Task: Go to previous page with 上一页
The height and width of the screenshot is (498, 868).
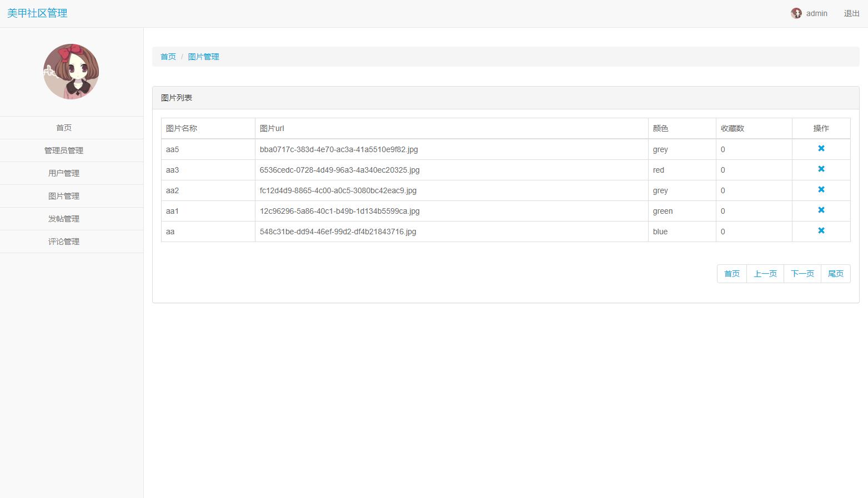Action: tap(765, 274)
